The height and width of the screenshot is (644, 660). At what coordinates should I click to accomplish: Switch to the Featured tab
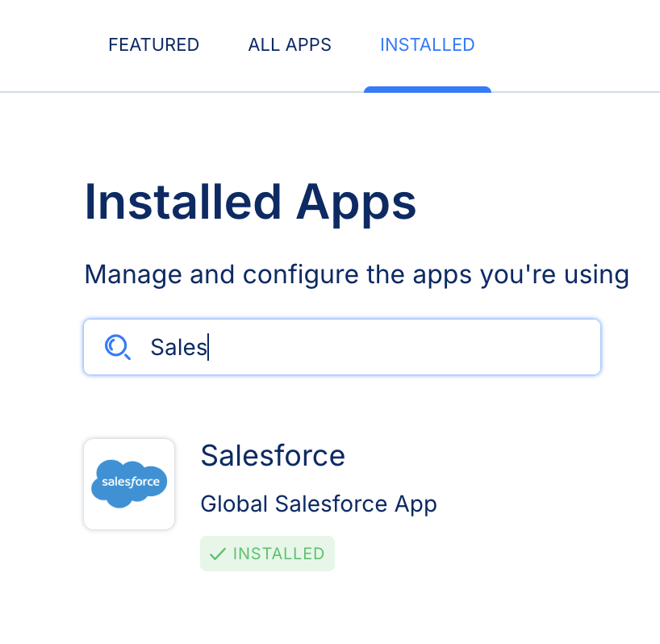coord(153,44)
